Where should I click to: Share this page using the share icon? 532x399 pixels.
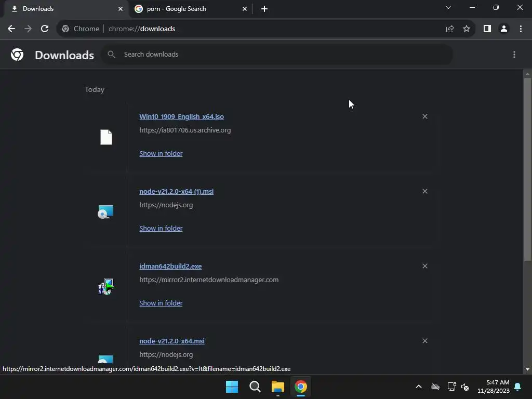[450, 29]
